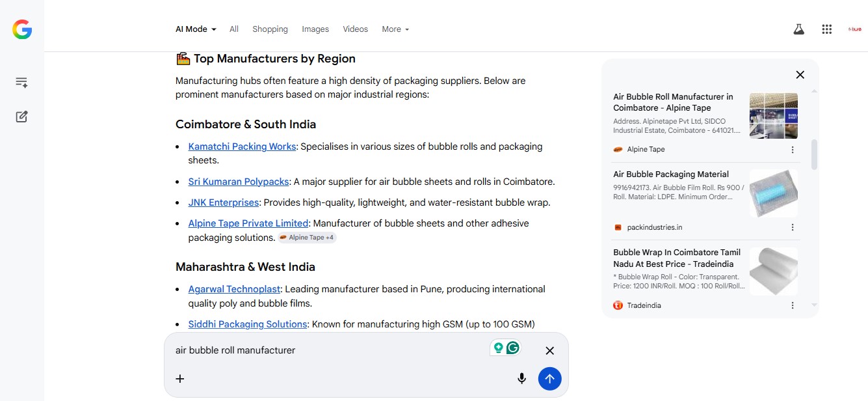Open the Sri Kumaran Polypacks link
Screen dimensions: 868x401
[x=237, y=182]
